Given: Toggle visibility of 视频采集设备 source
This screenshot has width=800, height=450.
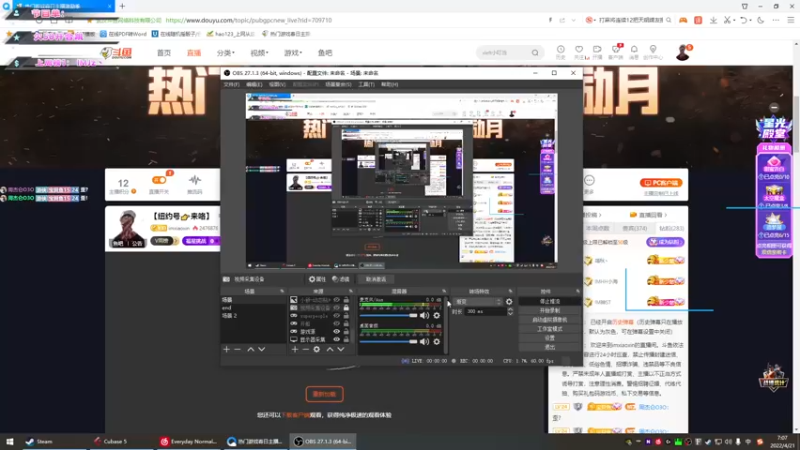Looking at the screenshot, I should tap(336, 308).
